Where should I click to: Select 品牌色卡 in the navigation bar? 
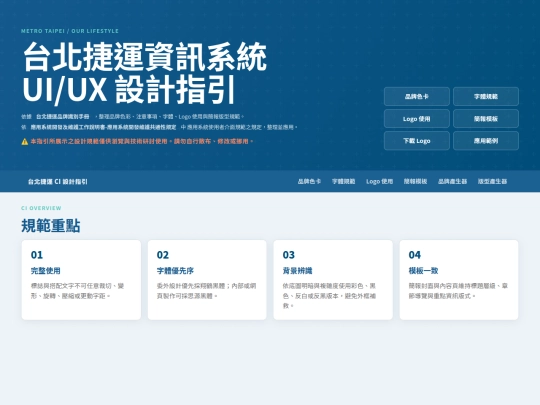309,181
